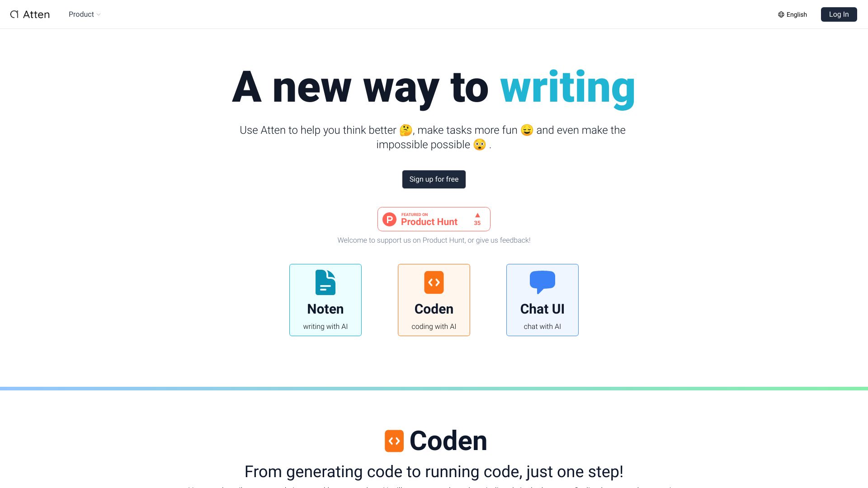Image resolution: width=868 pixels, height=488 pixels.
Task: Click the Atten logo in the top left
Action: click(x=30, y=14)
